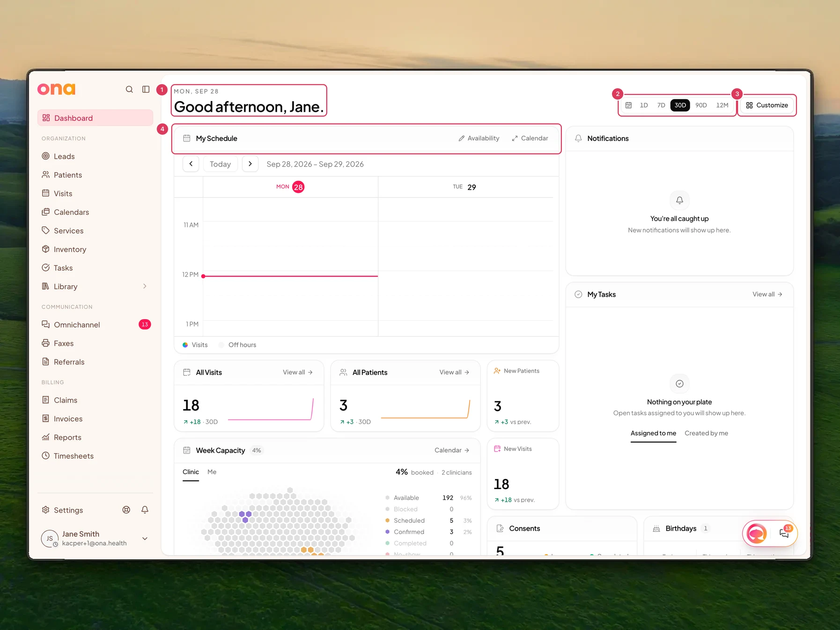840x630 pixels.
Task: Switch to the 12M time range
Action: click(722, 105)
